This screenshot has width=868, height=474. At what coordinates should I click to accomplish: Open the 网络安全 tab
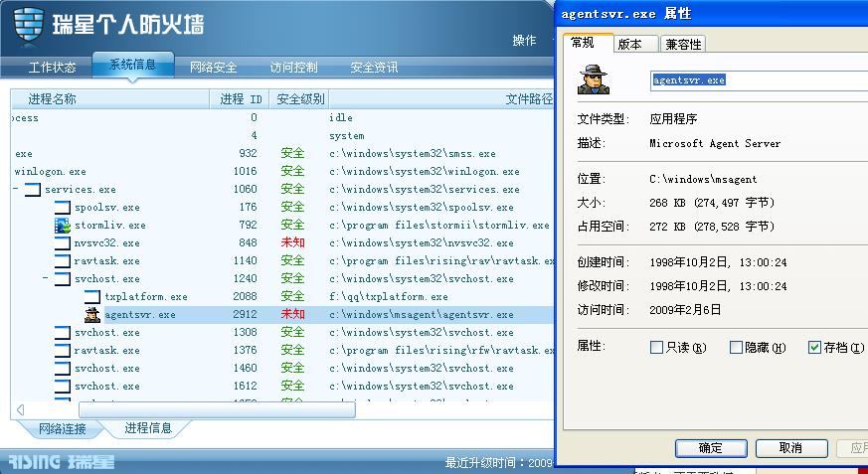[213, 68]
